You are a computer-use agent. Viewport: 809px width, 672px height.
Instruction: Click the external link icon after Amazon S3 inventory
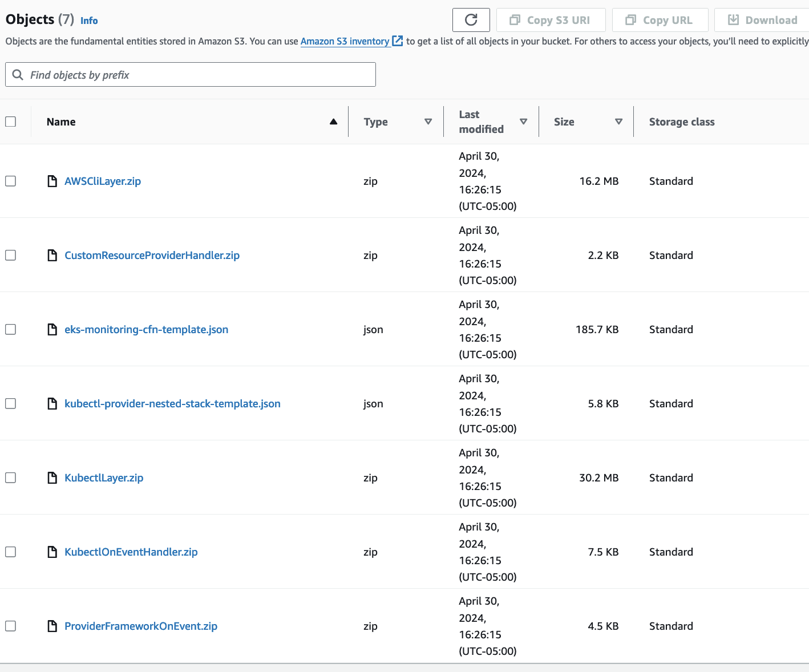pyautogui.click(x=398, y=41)
